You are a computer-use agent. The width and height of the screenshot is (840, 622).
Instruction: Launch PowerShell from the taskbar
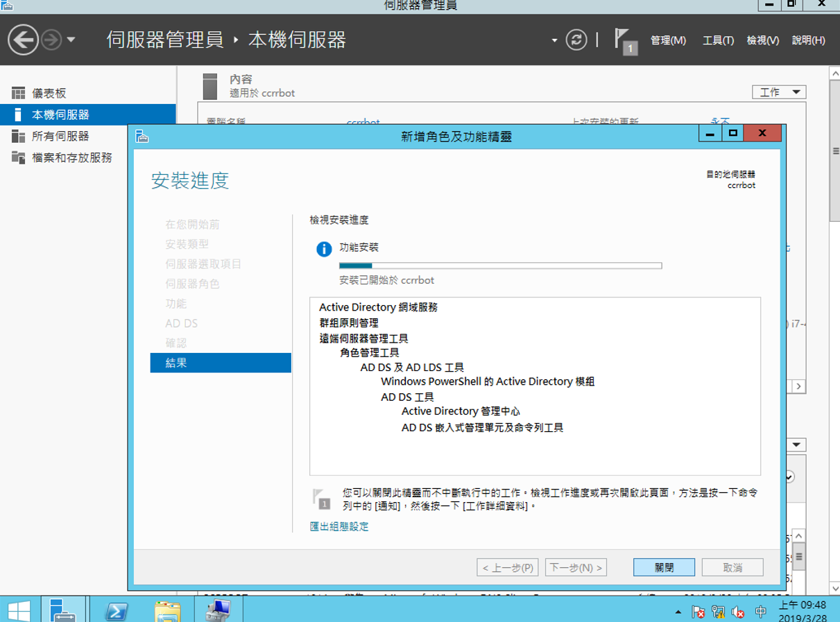click(116, 611)
